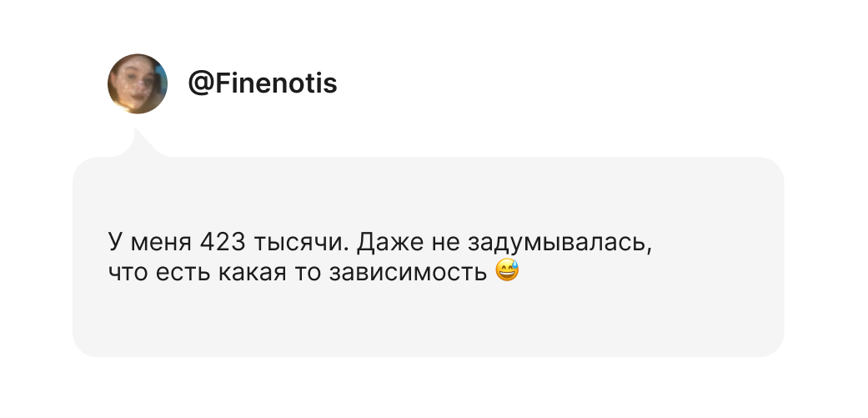This screenshot has width=868, height=418.
Task: Click empty gray bubble area right of emoji
Action: tap(650, 272)
